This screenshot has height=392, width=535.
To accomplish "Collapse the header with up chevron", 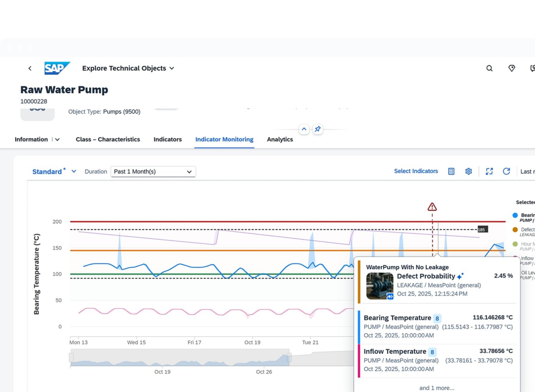I will pyautogui.click(x=304, y=129).
